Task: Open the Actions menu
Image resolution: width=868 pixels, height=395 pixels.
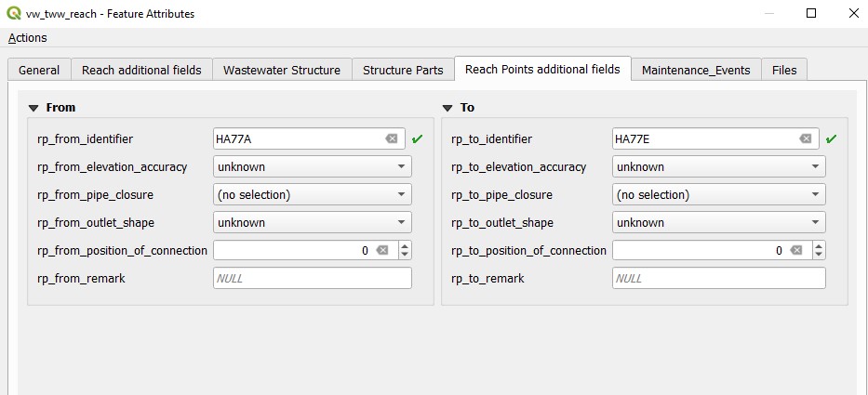Action: pyautogui.click(x=28, y=37)
